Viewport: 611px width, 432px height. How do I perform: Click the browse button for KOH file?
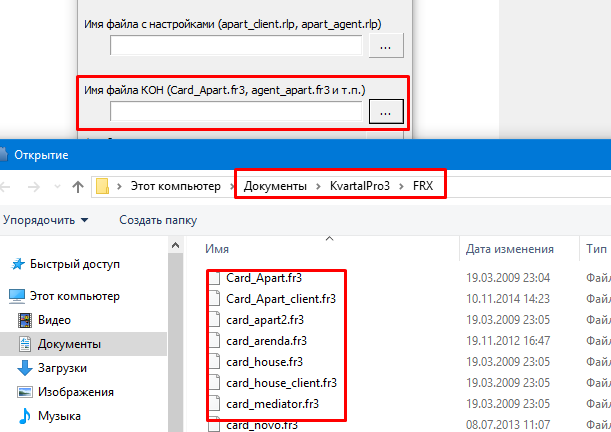point(385,112)
